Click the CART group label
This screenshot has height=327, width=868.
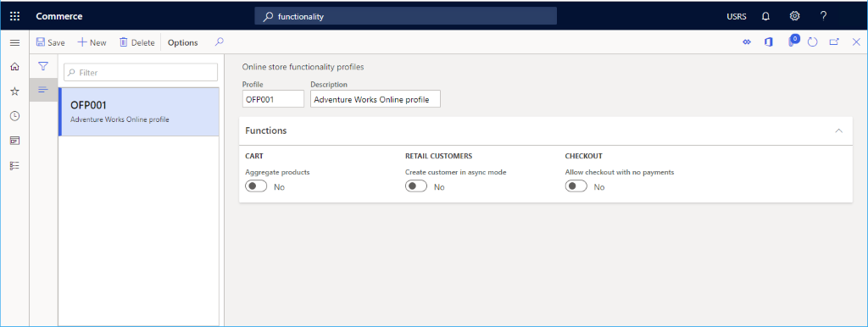[254, 156]
